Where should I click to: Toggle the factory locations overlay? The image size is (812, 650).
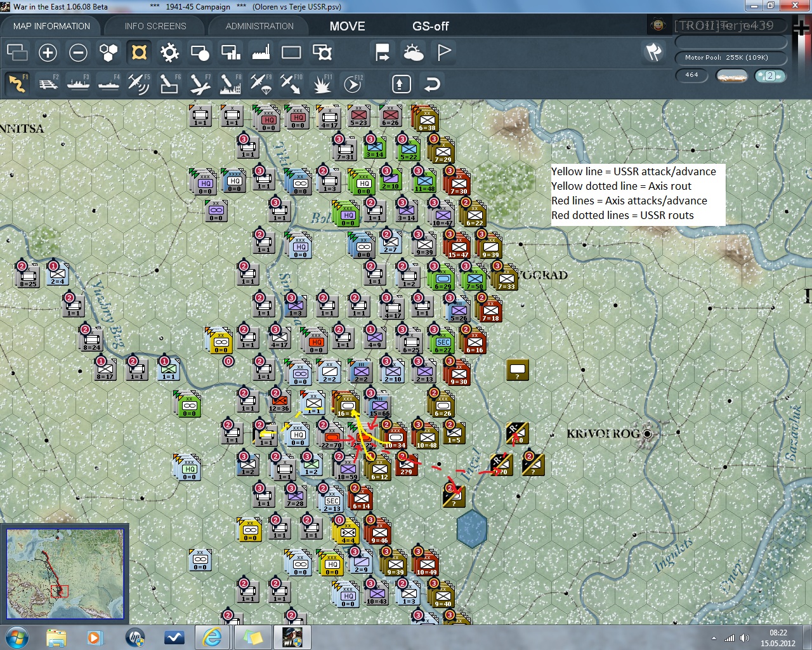pos(261,53)
